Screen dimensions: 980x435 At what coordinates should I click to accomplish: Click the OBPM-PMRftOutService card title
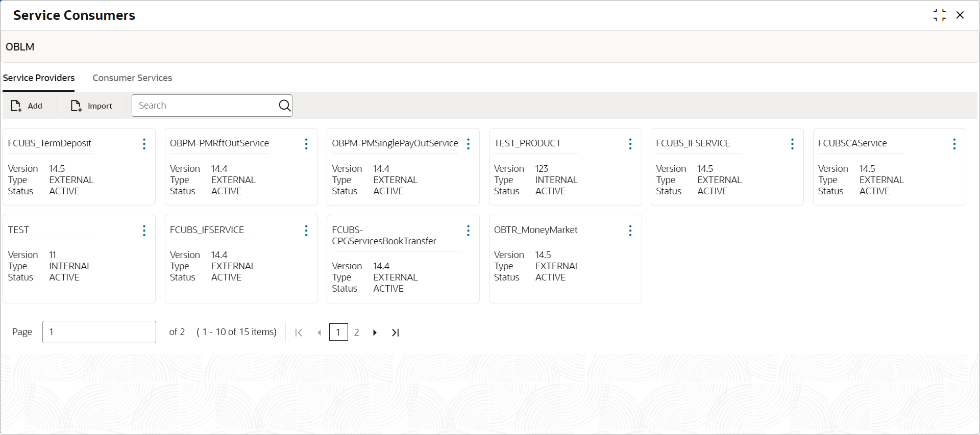[x=219, y=143]
